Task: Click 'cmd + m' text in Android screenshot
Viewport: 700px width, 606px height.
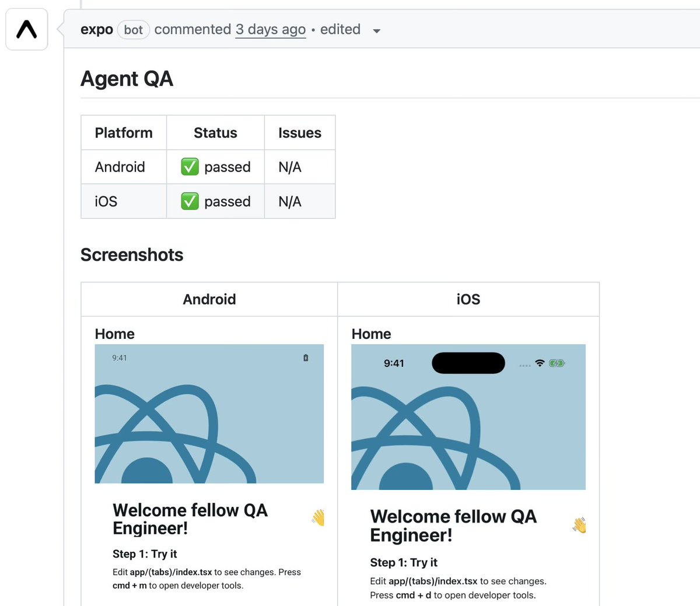Action: [129, 586]
